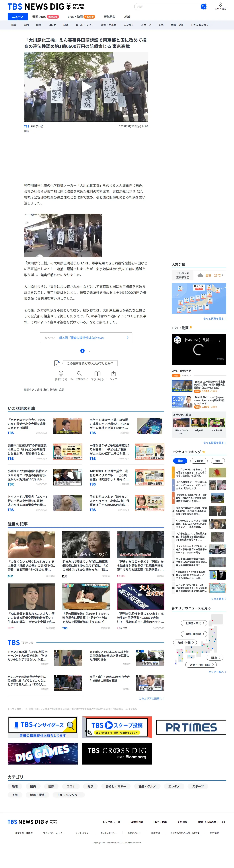This screenshot has height=868, width=234.
Task: Click the TBS NEWS DIG header logo
Action: (x=46, y=6)
